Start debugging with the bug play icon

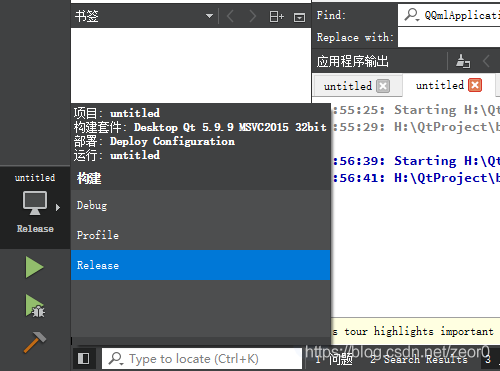coord(35,306)
